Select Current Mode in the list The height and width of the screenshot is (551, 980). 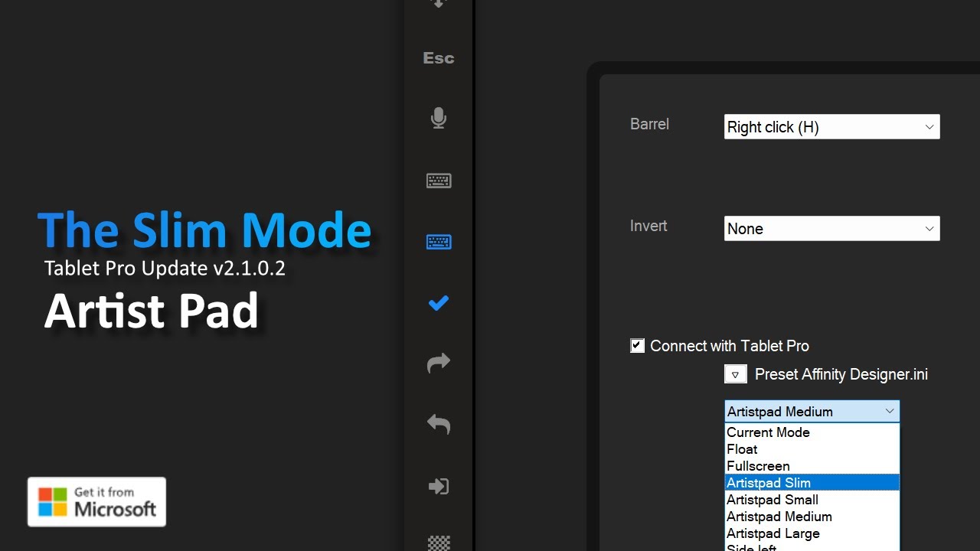pos(812,432)
